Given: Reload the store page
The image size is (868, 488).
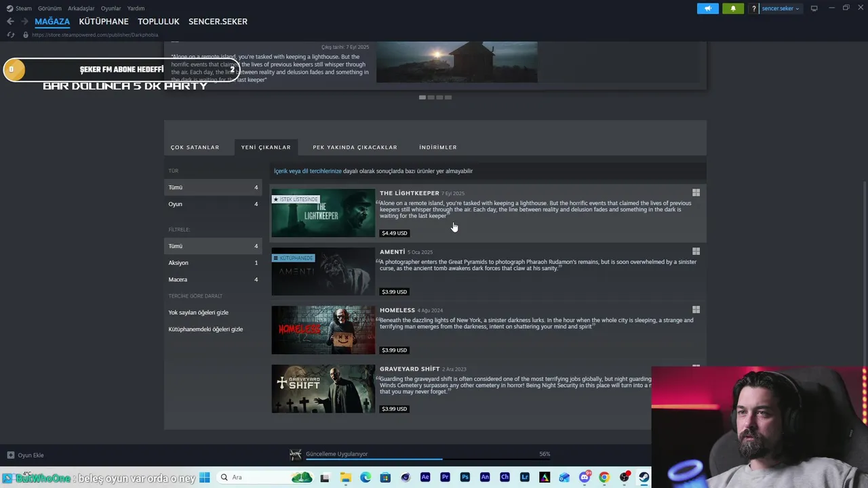Looking at the screenshot, I should click(x=10, y=35).
